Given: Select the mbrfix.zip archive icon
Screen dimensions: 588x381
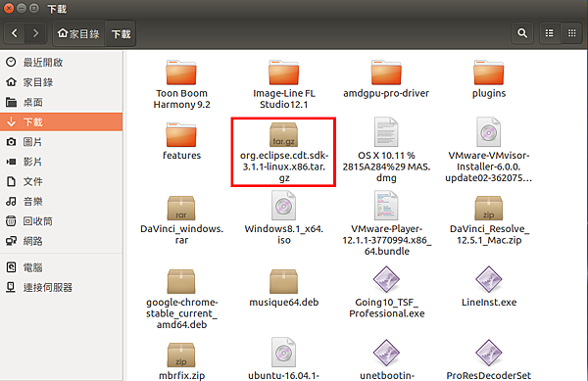Looking at the screenshot, I should click(x=181, y=355).
